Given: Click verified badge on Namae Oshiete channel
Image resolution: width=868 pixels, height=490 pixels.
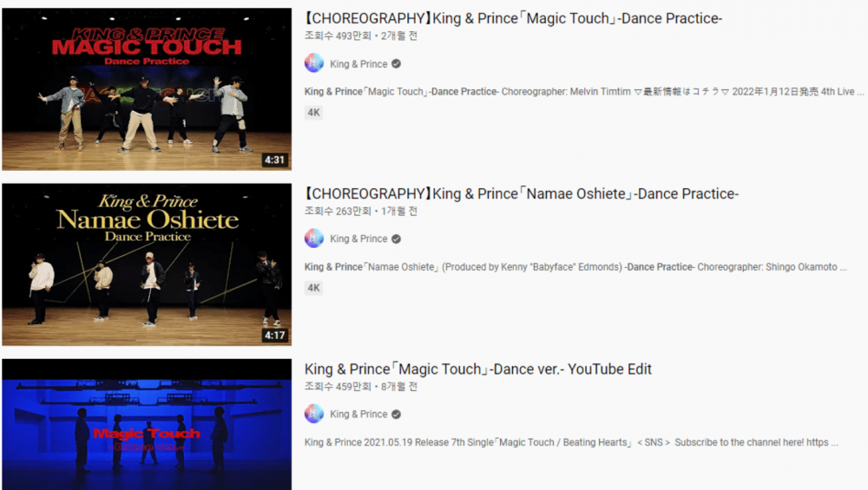Looking at the screenshot, I should click(397, 238).
